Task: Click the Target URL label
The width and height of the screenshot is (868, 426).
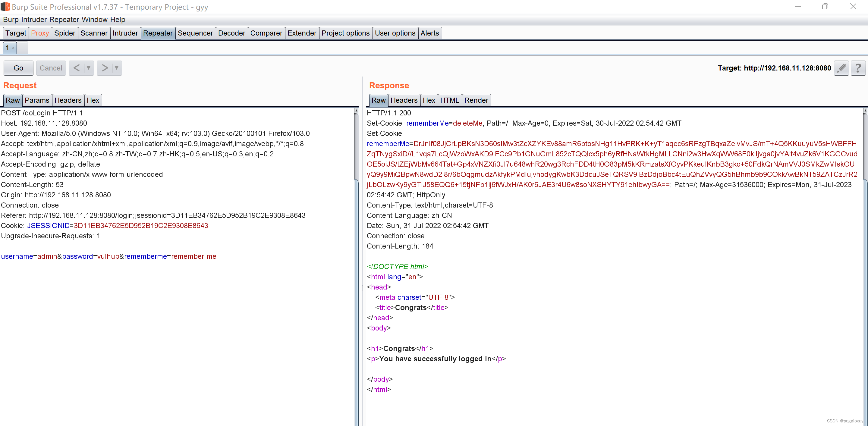Action: pyautogui.click(x=774, y=68)
